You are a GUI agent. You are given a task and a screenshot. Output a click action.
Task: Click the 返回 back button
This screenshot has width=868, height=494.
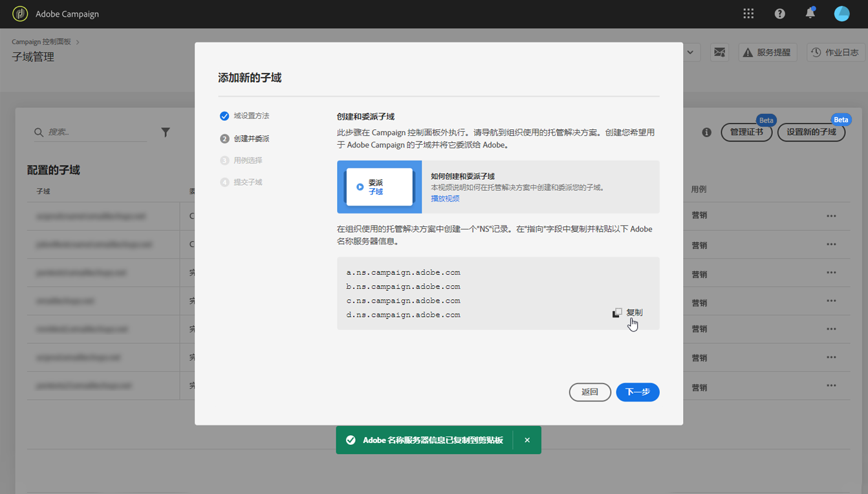coord(590,392)
